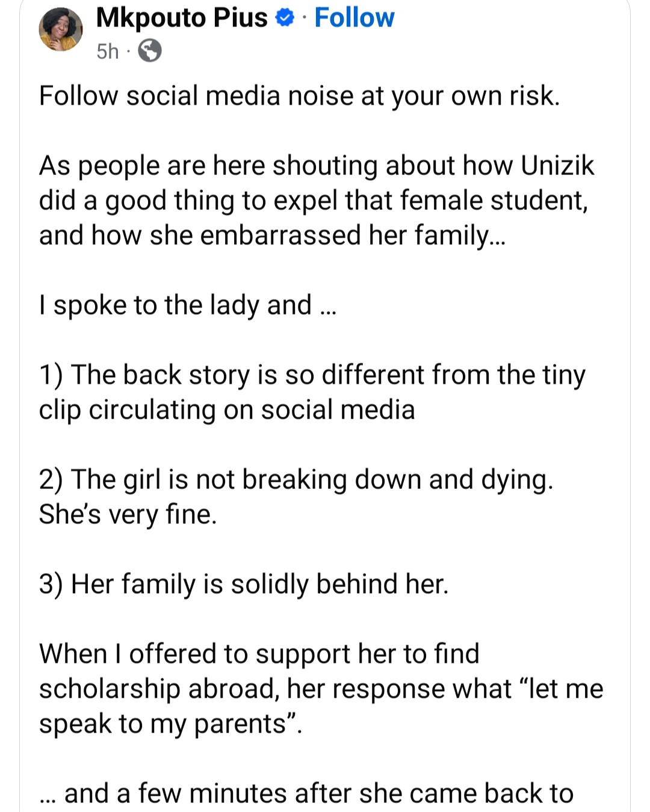Click the line "and how she embarrassed her family"
Screen dimensions: 650x812
pyautogui.click(x=272, y=236)
